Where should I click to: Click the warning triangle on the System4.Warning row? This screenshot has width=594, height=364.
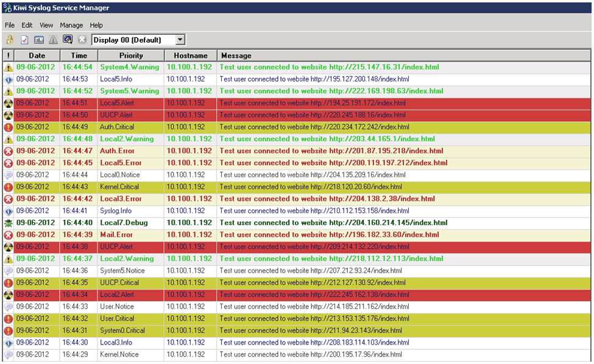7,67
